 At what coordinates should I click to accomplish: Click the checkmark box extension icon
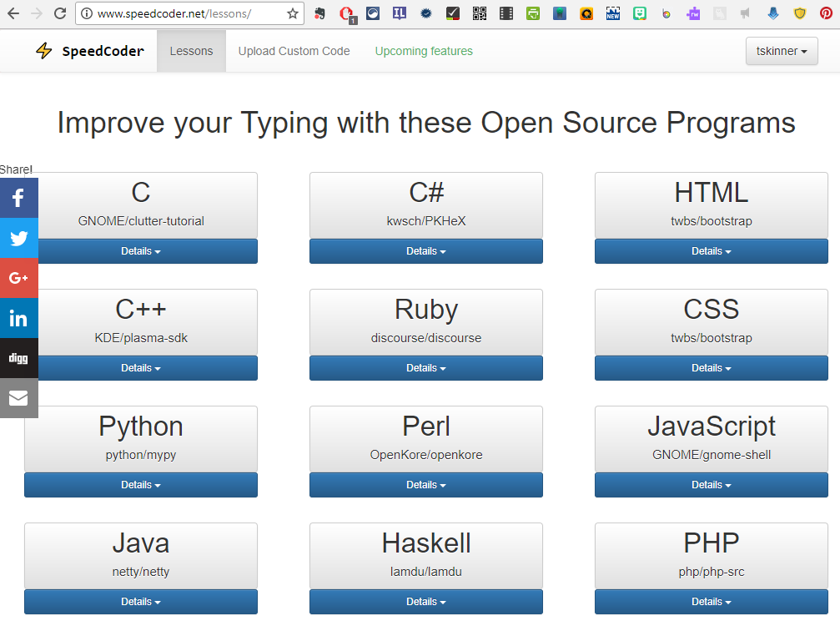click(x=453, y=13)
